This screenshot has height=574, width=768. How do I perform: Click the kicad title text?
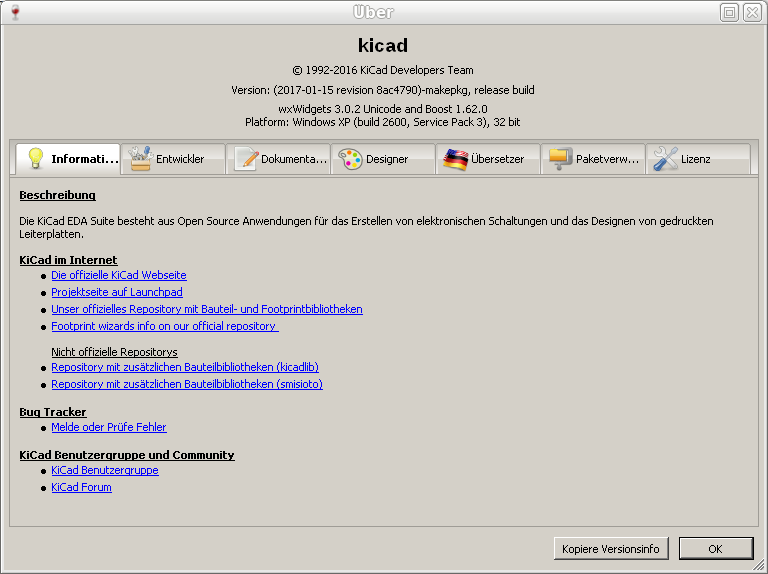click(x=383, y=45)
